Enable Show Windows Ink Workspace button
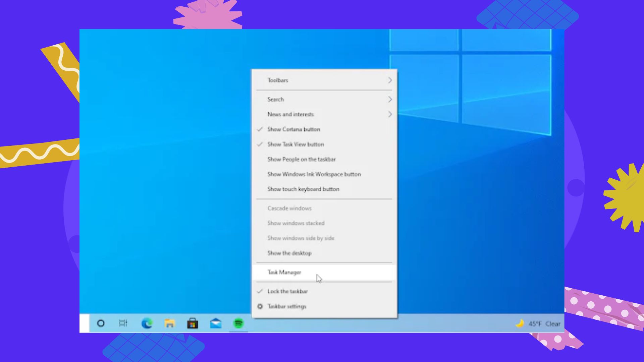Screen dimensions: 644x362 click(324, 174)
